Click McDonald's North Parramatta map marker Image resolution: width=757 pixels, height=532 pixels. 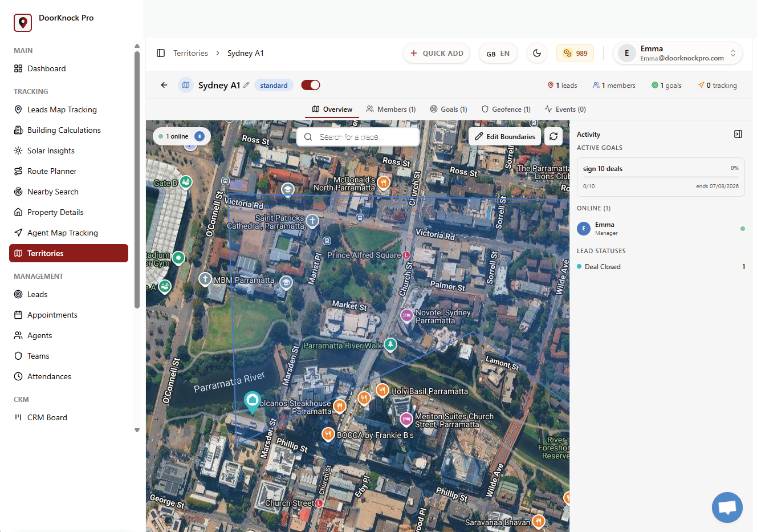(384, 182)
